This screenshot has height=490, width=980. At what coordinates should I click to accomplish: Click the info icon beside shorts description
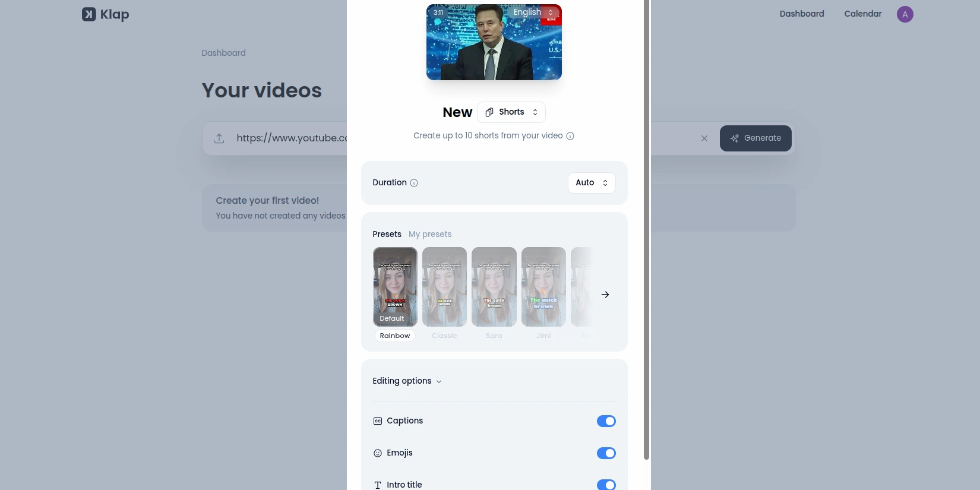570,136
